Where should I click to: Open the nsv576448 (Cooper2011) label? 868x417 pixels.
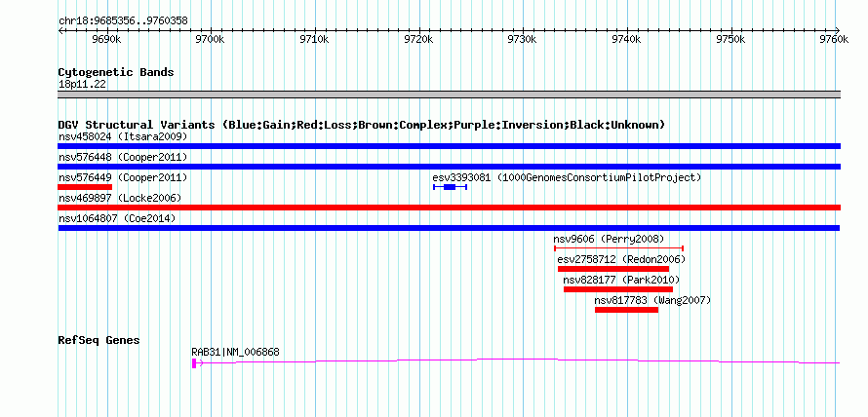(x=123, y=157)
